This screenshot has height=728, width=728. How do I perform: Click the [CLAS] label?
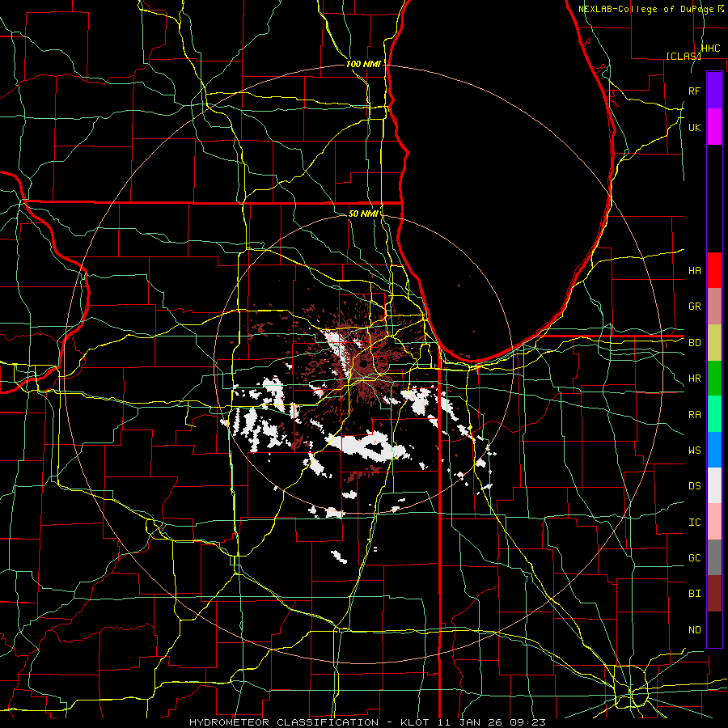(684, 56)
